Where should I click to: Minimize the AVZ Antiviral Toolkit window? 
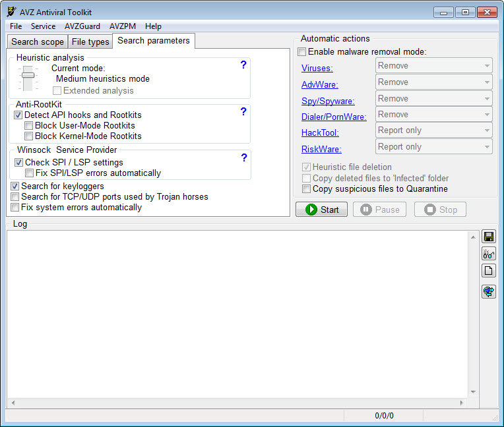[443, 13]
